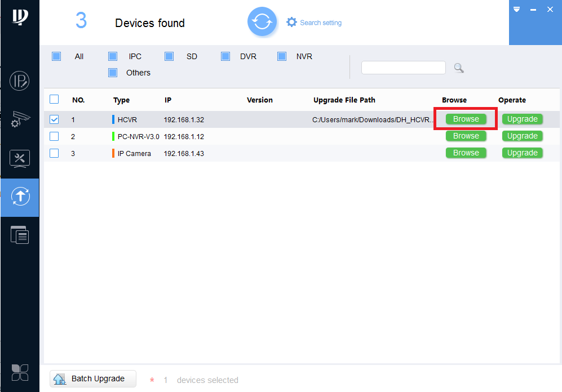This screenshot has height=392, width=562.
Task: Toggle the select-all header checkbox
Action: [54, 99]
